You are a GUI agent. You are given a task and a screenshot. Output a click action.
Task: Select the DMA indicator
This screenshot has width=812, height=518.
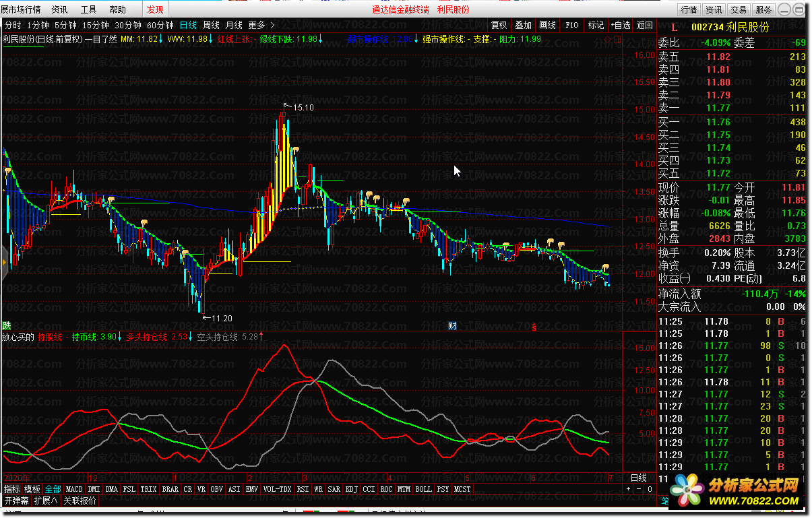pos(112,489)
